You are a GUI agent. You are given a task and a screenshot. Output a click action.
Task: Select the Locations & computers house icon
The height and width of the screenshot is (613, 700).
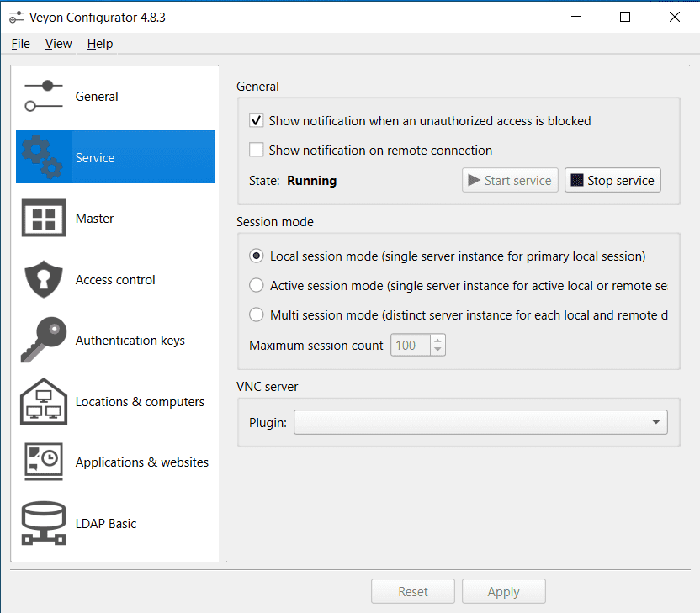point(44,401)
